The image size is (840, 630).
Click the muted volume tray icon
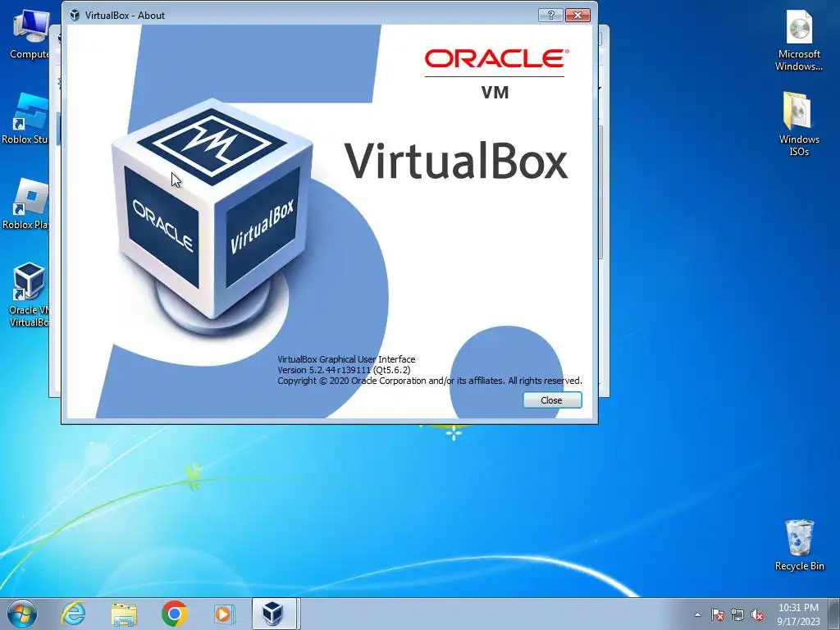(757, 614)
